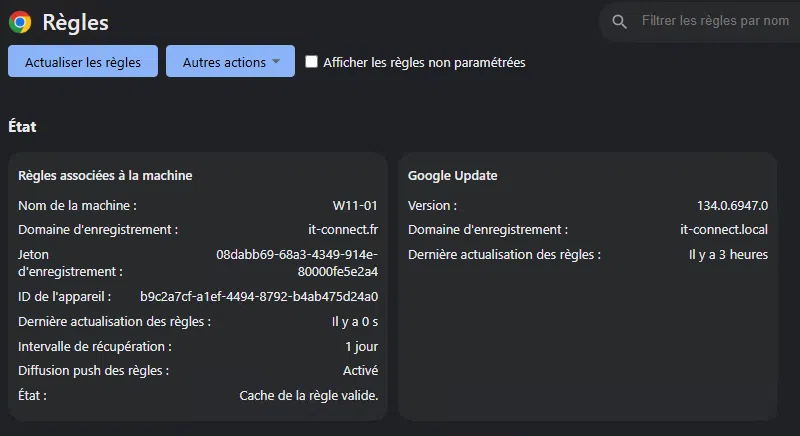Click the Google Update version 134.0.6947.0
The height and width of the screenshot is (436, 800).
pos(732,205)
